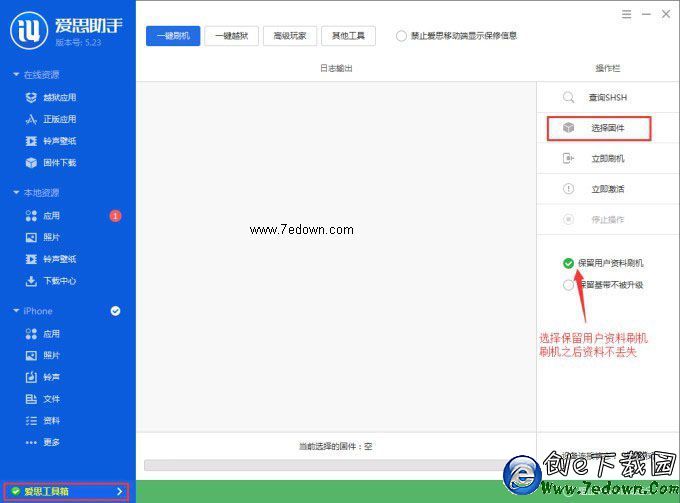Screen dimensions: 680x503
Task: Click 当前选择的固件 status text
Action: point(336,446)
